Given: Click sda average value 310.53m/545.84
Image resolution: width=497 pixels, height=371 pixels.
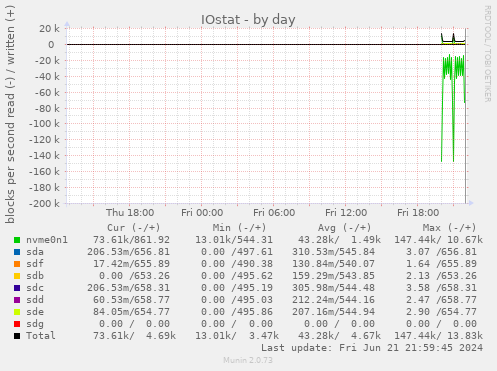Looking at the screenshot, I should click(x=333, y=252).
